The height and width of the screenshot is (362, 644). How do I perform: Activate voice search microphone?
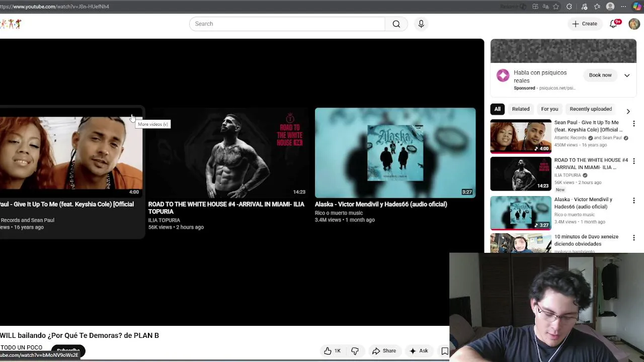pyautogui.click(x=421, y=24)
